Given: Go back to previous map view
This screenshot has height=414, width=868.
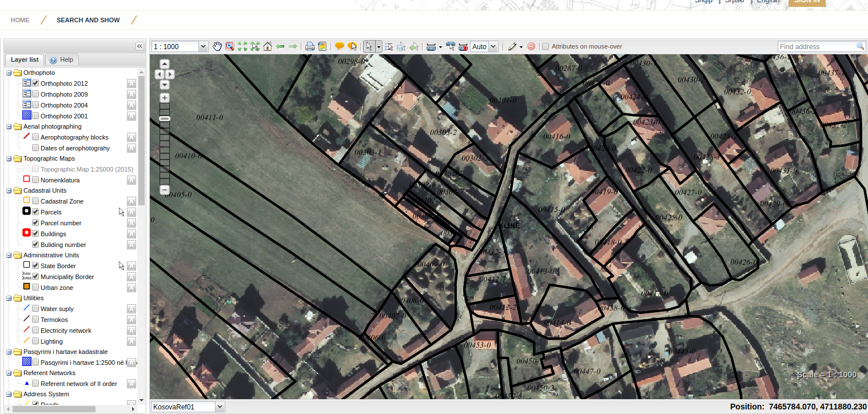Looking at the screenshot, I should [280, 46].
